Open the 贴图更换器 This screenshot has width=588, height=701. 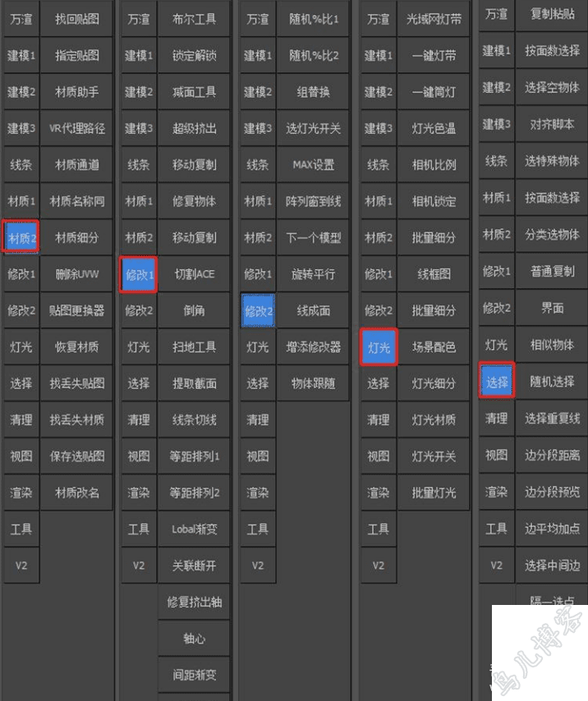coord(76,311)
